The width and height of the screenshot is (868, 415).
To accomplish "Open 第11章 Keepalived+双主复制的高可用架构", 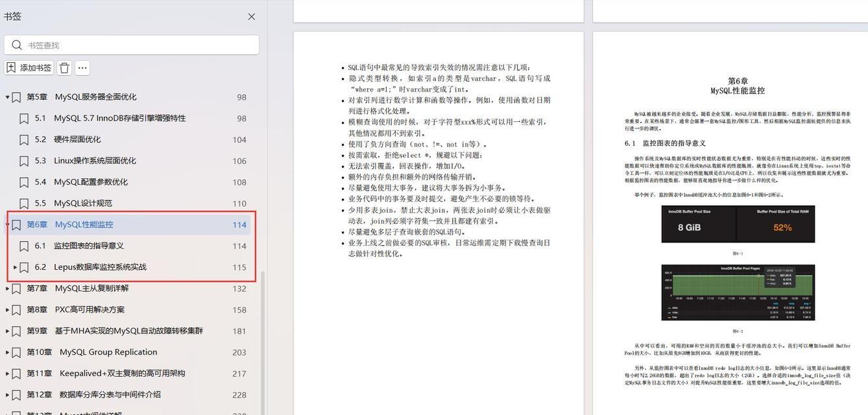I will point(106,374).
